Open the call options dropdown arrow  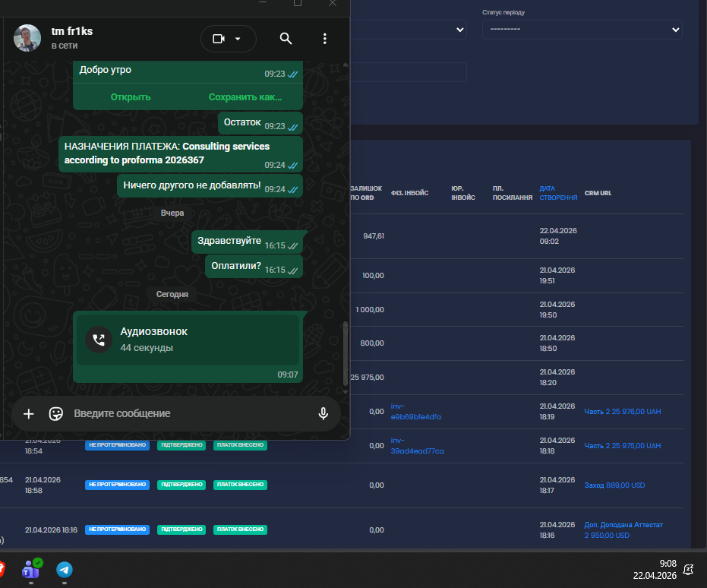[x=238, y=39]
